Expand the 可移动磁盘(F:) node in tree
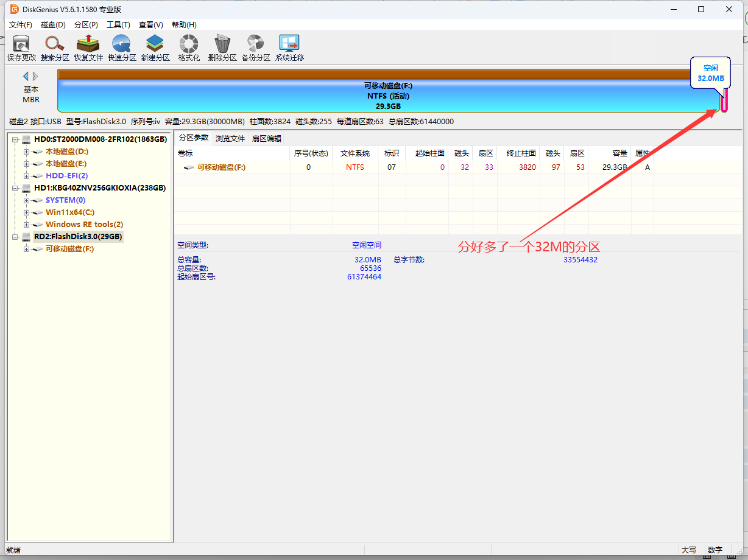 [26, 249]
